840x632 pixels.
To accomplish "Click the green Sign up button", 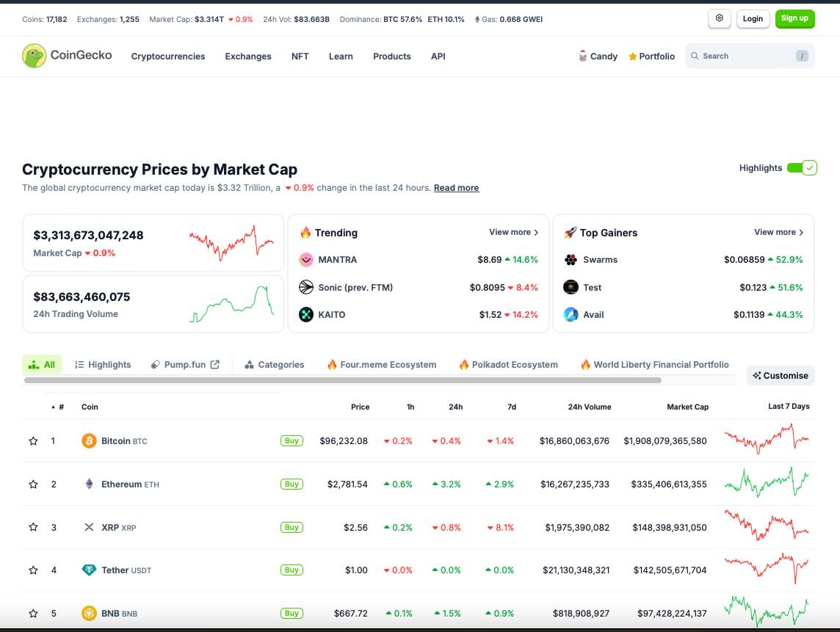I will point(794,19).
